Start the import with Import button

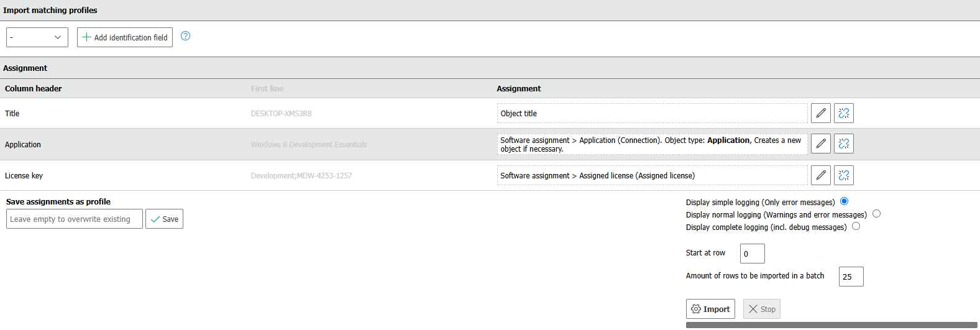tap(710, 309)
